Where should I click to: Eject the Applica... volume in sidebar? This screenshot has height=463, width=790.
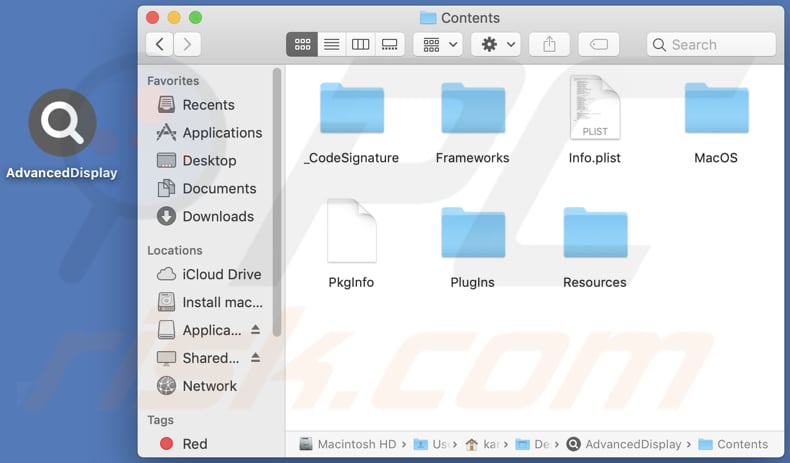[255, 330]
